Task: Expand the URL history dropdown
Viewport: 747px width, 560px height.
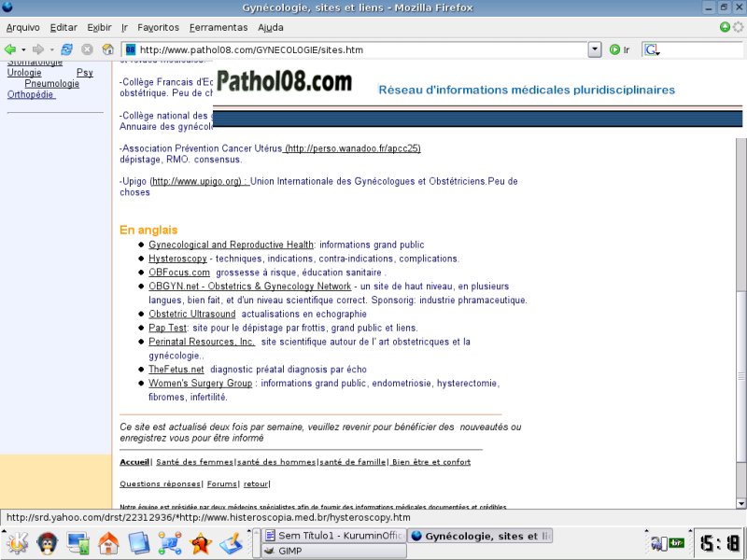Action: click(595, 49)
